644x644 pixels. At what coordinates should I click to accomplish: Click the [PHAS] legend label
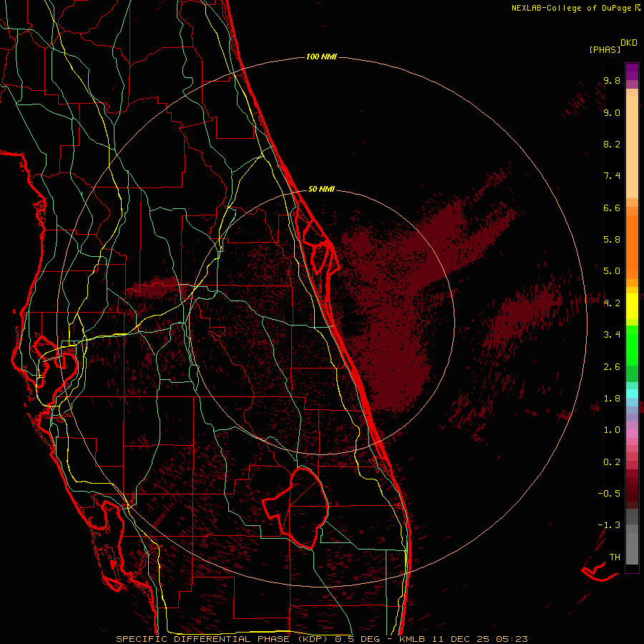pos(605,49)
